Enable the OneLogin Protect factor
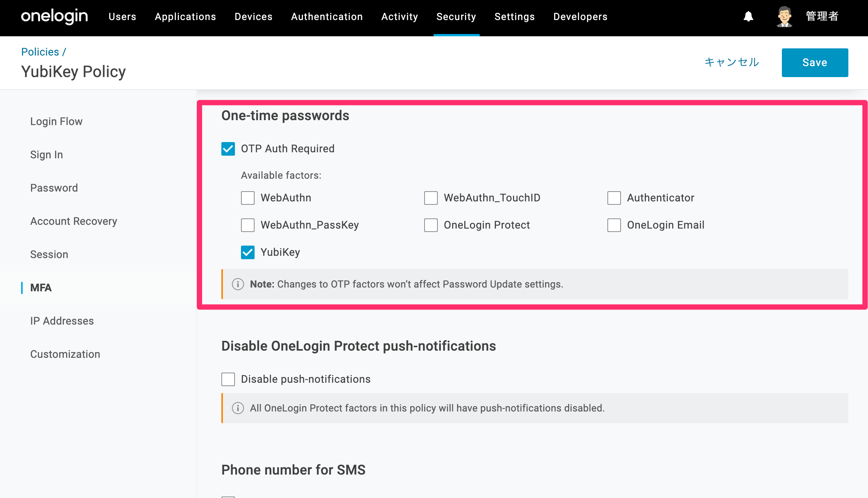 [x=431, y=225]
